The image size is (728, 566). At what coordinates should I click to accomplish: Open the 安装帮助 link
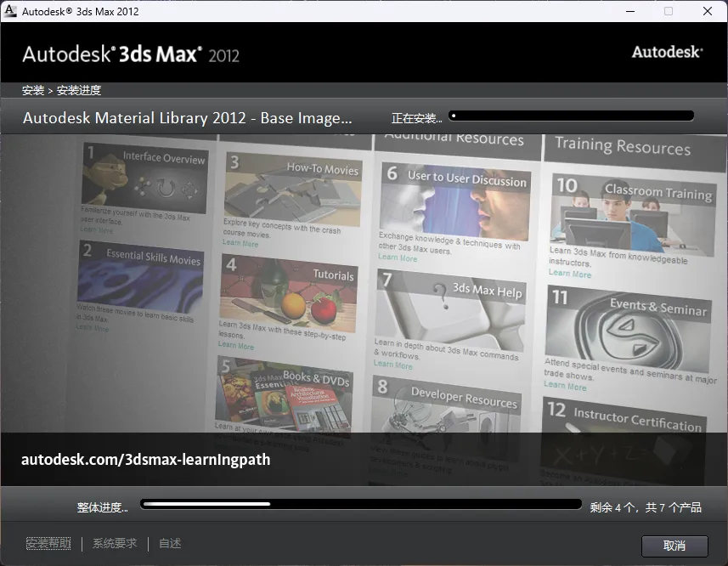coord(48,543)
